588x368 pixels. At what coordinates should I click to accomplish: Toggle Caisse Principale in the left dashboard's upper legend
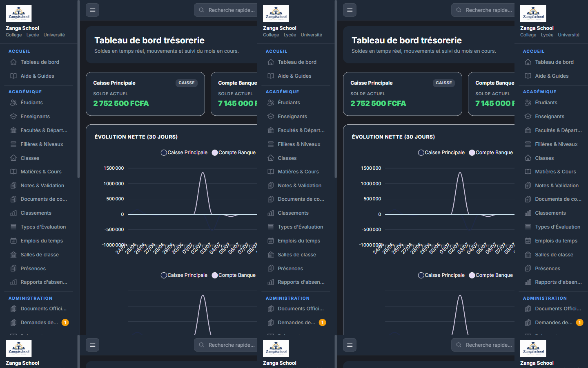(x=184, y=153)
